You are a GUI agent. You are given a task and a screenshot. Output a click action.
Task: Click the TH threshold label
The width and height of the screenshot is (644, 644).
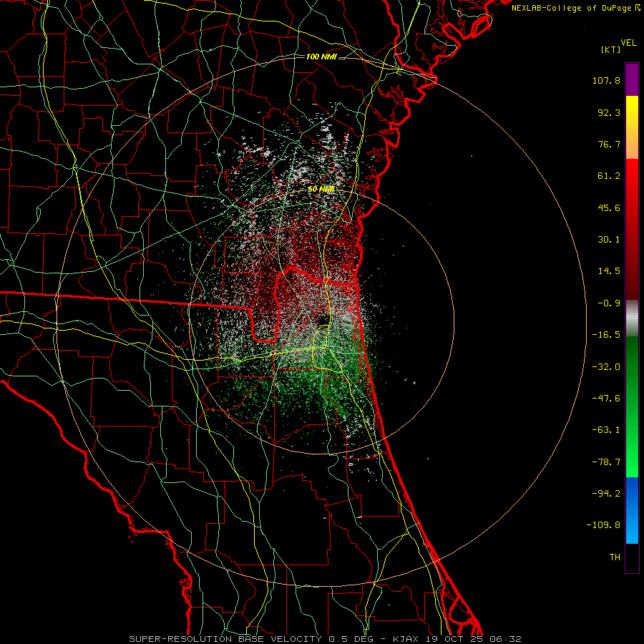click(x=615, y=557)
